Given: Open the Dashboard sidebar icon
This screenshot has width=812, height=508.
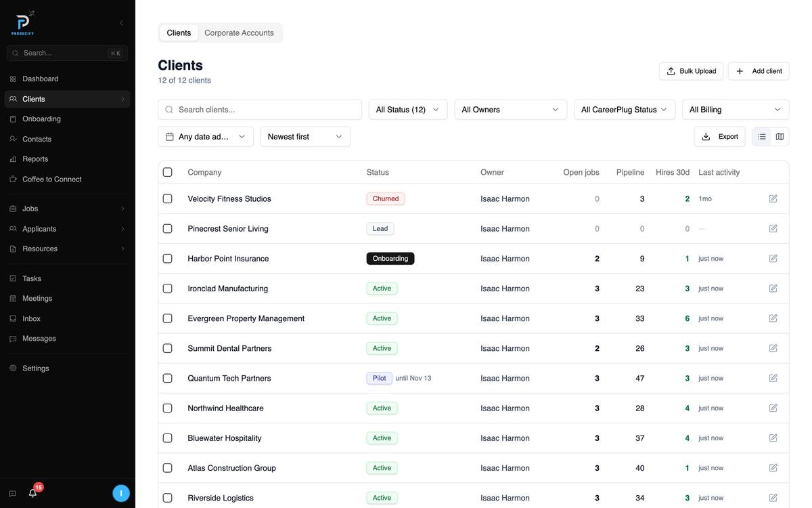Looking at the screenshot, I should 13,79.
